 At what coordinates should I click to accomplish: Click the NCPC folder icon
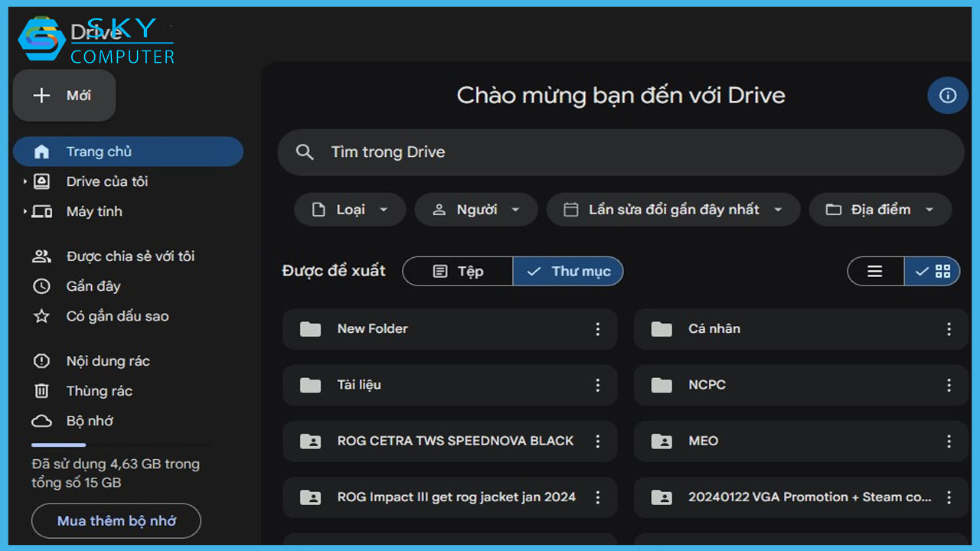tap(661, 385)
